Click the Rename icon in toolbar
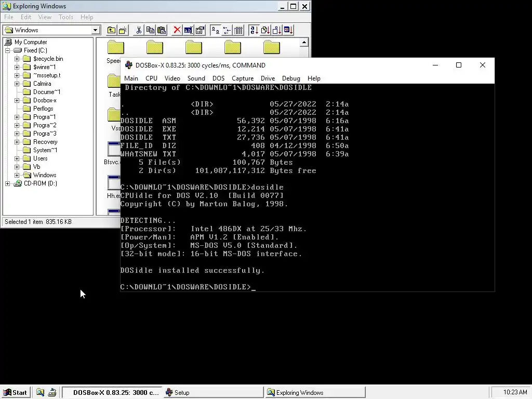 [188, 30]
